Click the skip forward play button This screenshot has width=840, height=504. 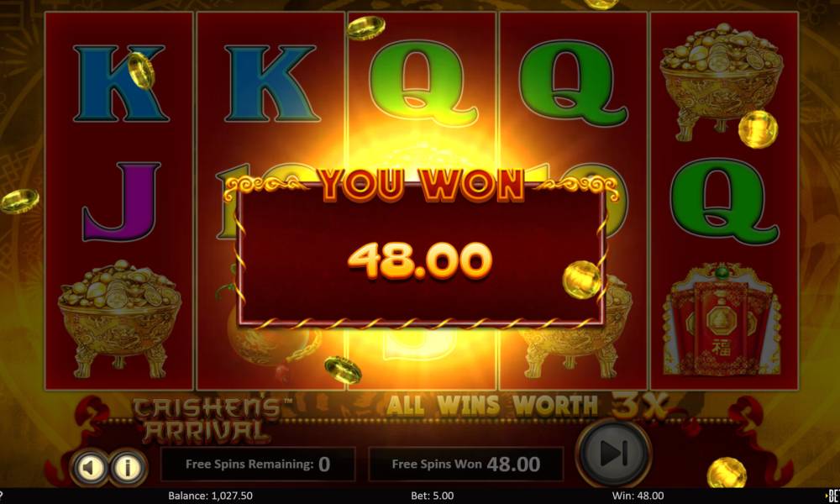coord(613,454)
